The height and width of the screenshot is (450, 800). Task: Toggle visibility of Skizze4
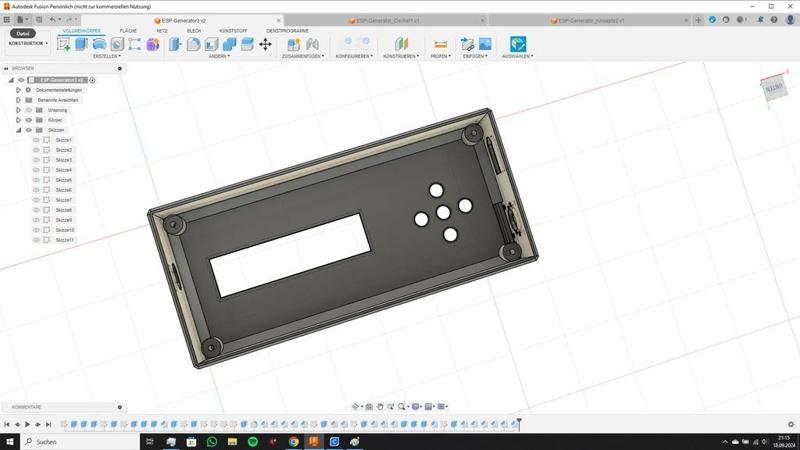coord(36,170)
